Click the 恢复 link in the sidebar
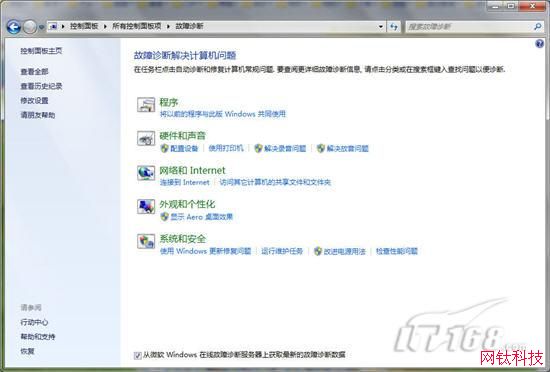550x372 pixels. coord(27,351)
